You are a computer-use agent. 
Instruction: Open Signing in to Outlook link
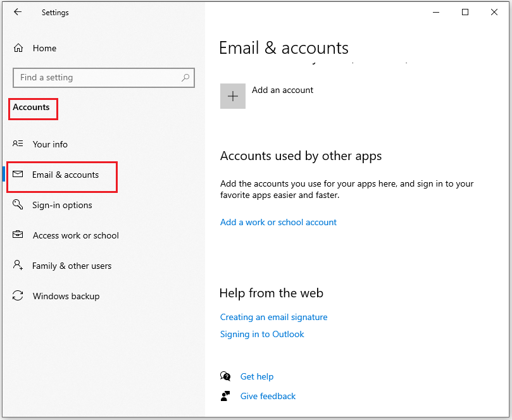(261, 334)
